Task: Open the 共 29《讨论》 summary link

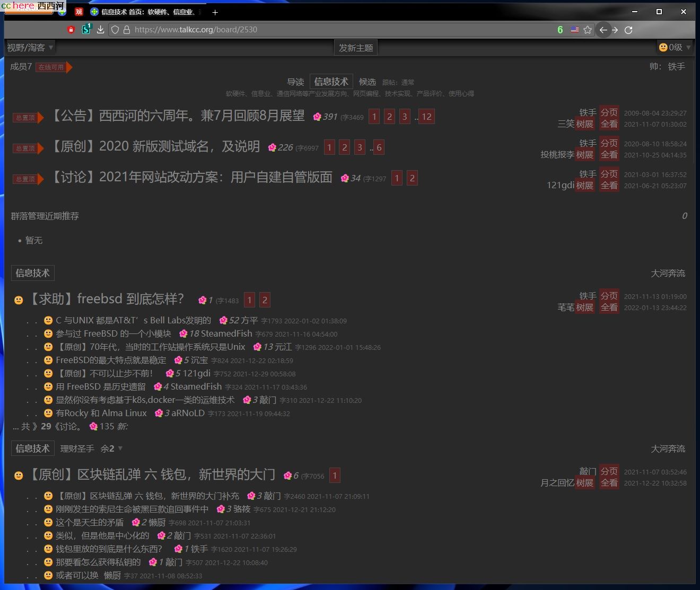Action: (x=47, y=426)
